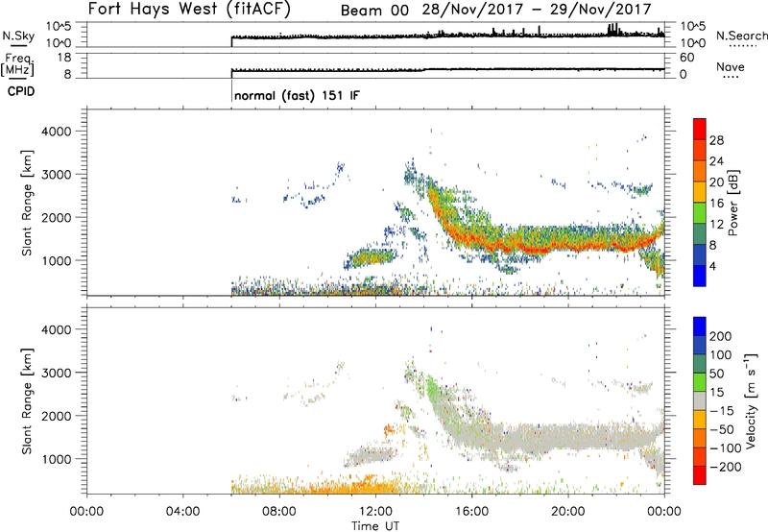Image resolution: width=768 pixels, height=532 pixels.
Task: Click "Slant Range [km]" label of velocity panel
Action: [x=27, y=401]
